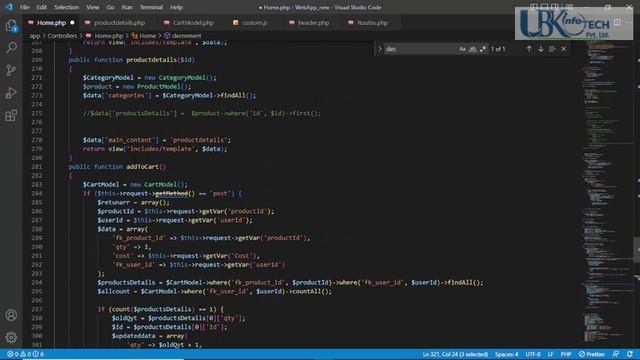The width and height of the screenshot is (640, 360).
Task: Click 'app' in the breadcrumb
Action: (35, 36)
